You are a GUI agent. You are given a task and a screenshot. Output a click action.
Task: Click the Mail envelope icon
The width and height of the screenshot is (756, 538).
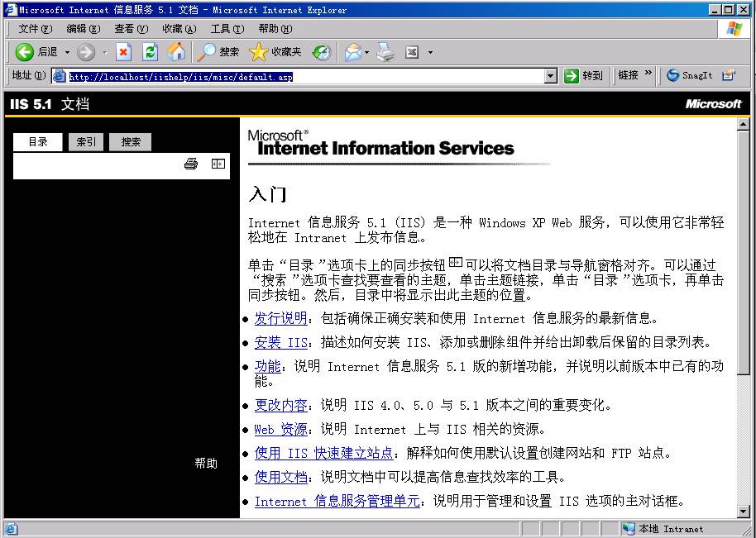[x=352, y=52]
